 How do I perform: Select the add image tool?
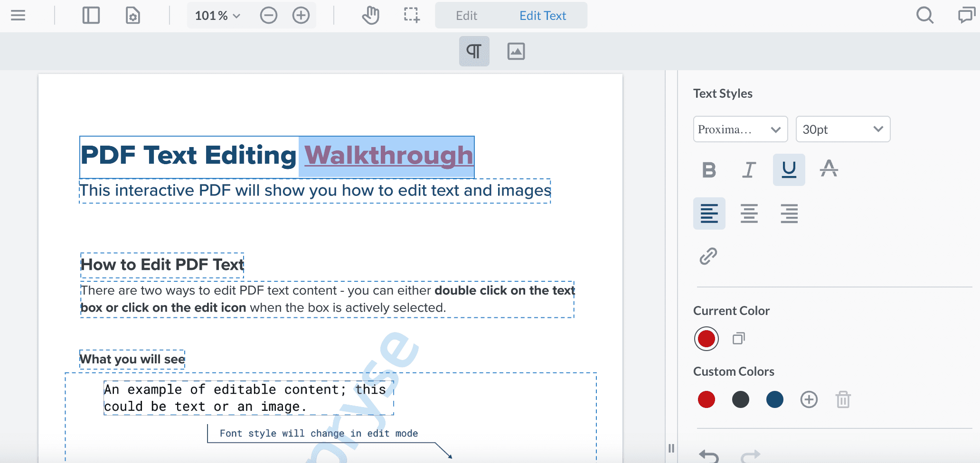coord(516,51)
